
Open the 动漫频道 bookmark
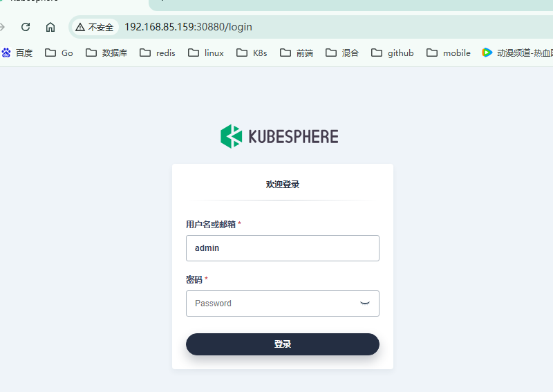(517, 53)
